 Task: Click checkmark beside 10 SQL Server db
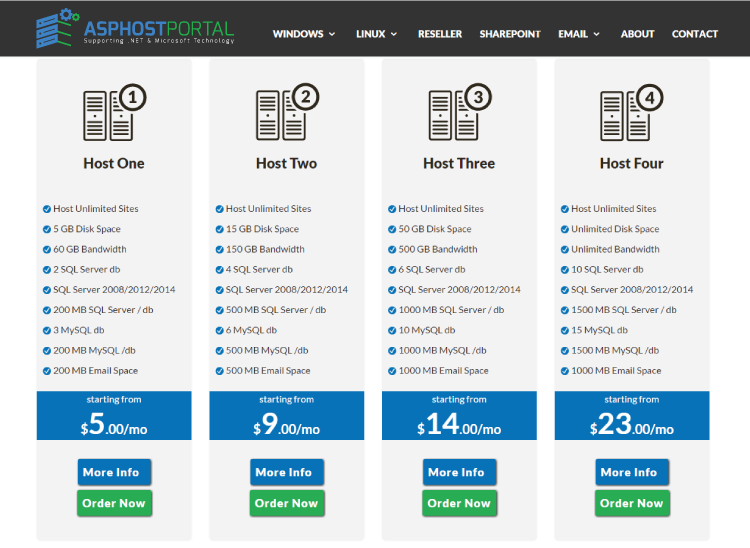565,270
